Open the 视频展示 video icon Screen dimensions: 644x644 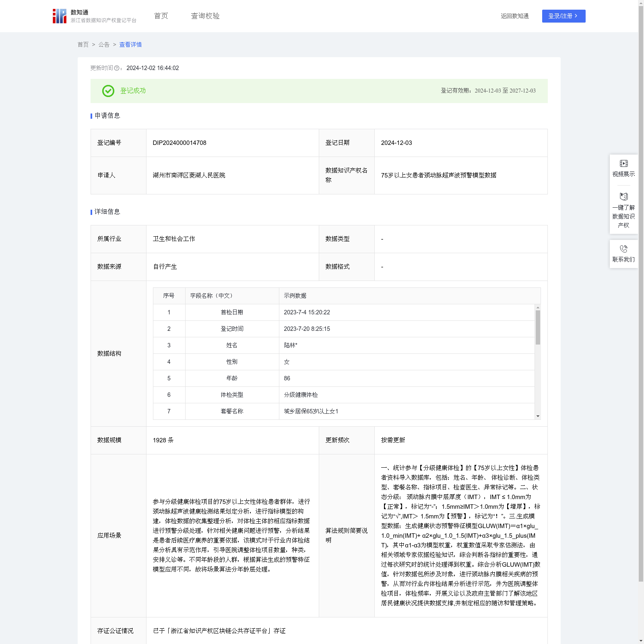[623, 163]
